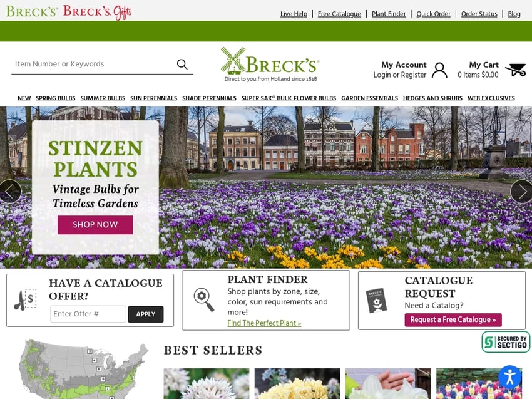532x399 pixels.
Task: Open the My Account user icon
Action: pos(439,70)
